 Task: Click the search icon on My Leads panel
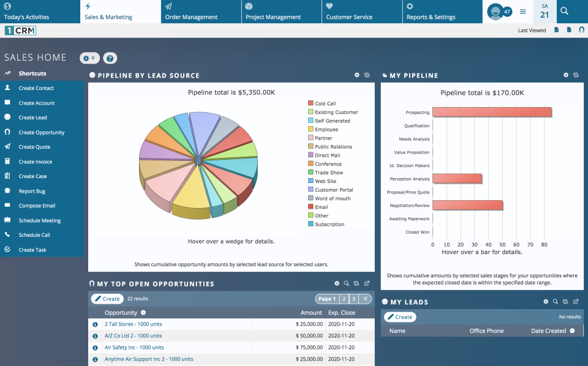coord(555,301)
